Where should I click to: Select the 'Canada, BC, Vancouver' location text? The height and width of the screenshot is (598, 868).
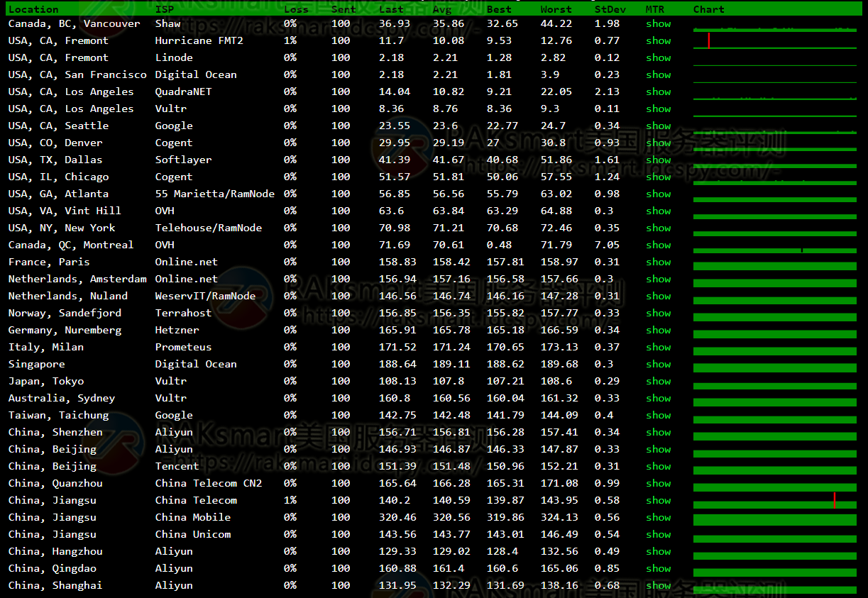[x=75, y=23]
